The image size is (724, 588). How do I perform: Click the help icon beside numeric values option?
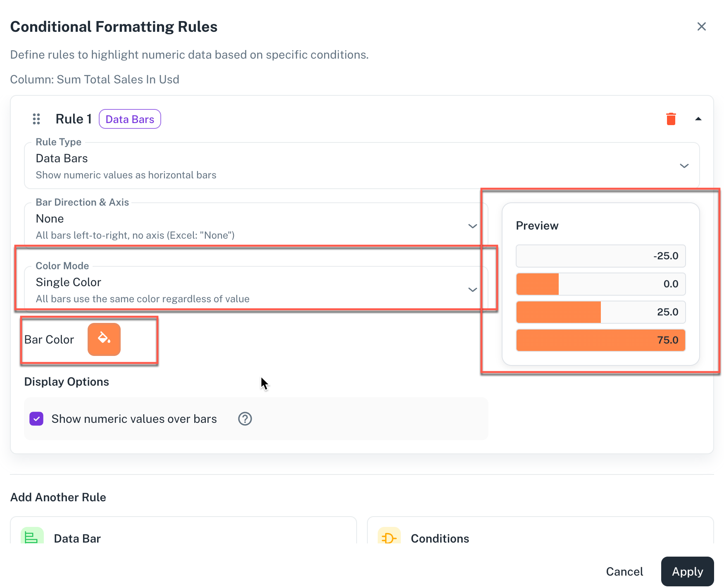pos(245,419)
